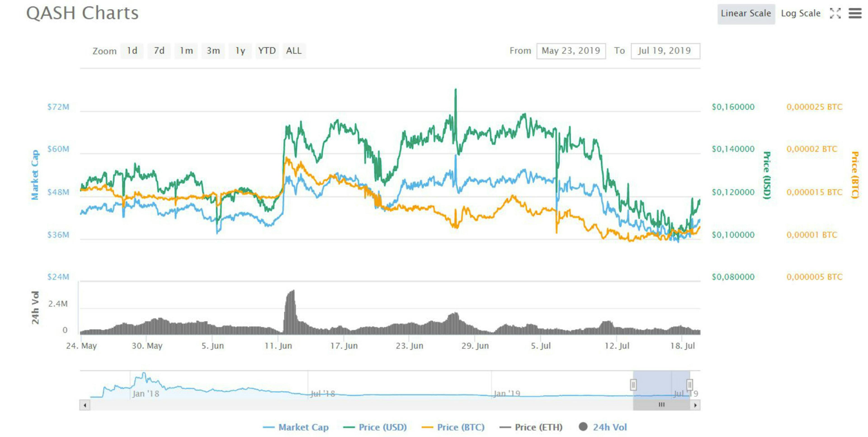Set zoom to 1m
The image size is (868, 437).
(186, 51)
